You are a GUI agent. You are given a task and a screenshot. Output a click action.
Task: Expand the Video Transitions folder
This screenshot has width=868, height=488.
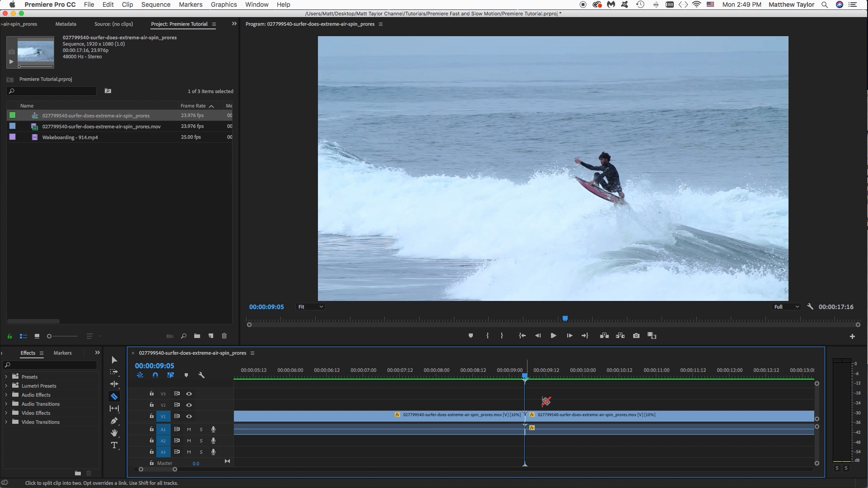(x=6, y=422)
